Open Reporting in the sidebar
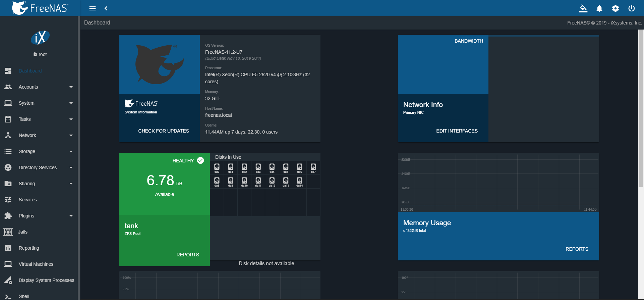The height and width of the screenshot is (300, 644). 39,248
